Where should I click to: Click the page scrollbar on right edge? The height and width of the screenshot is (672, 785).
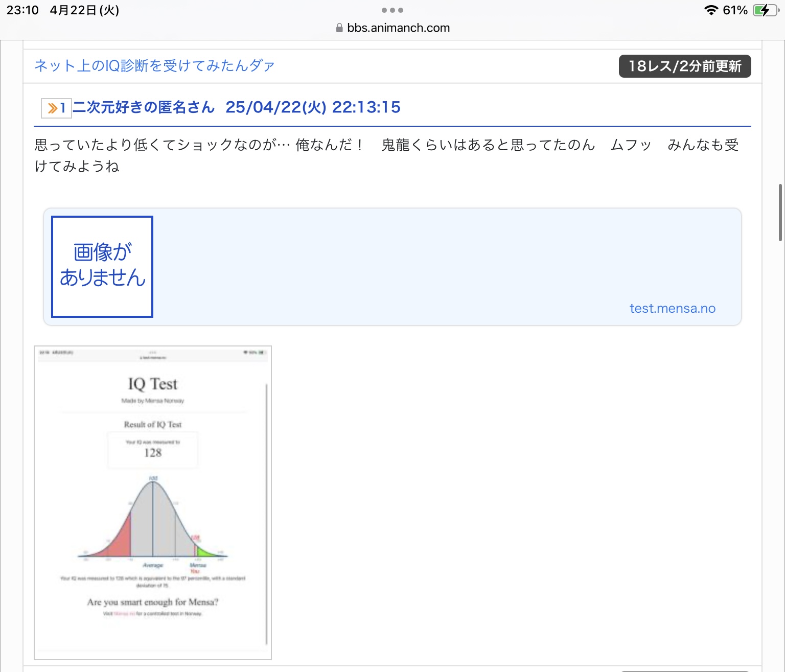(780, 212)
